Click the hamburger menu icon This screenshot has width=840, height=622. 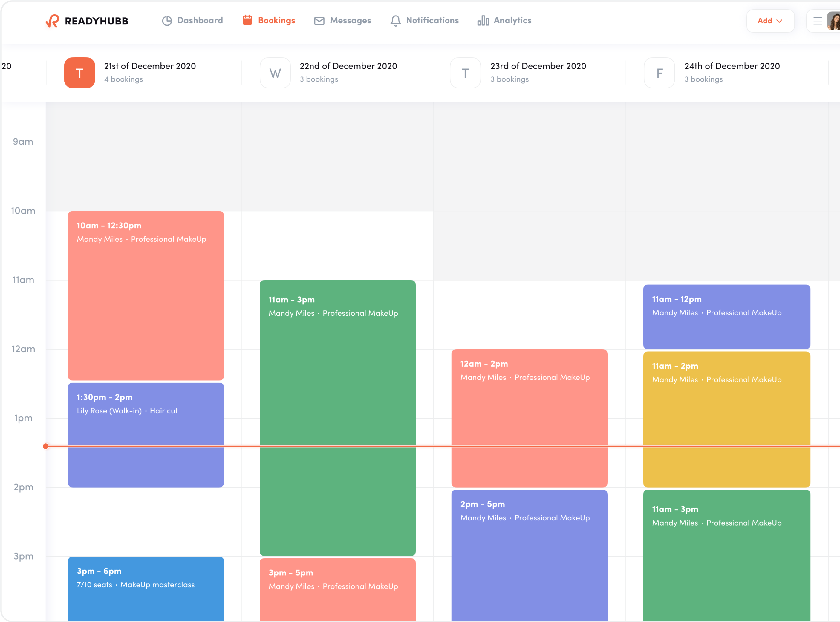tap(817, 21)
